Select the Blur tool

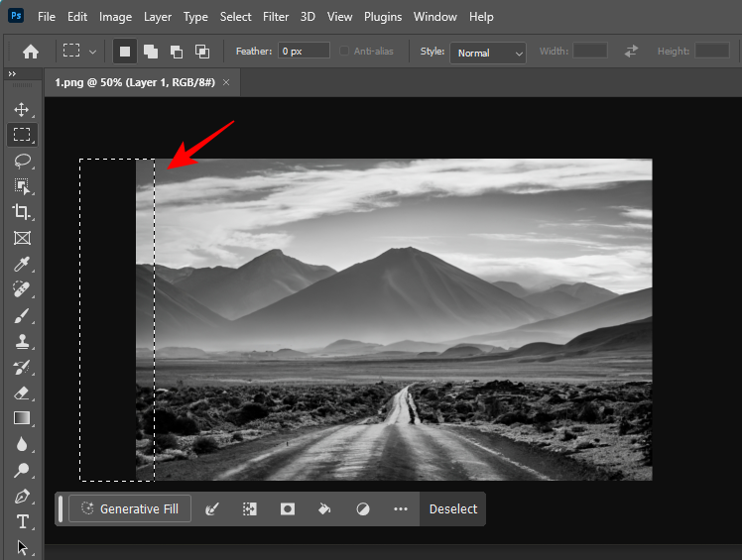(21, 444)
